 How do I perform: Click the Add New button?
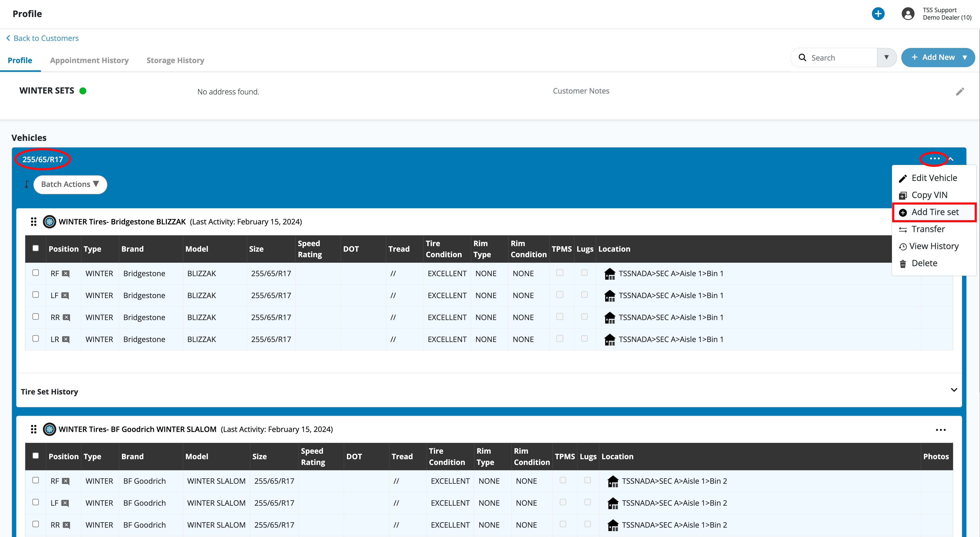tap(938, 57)
